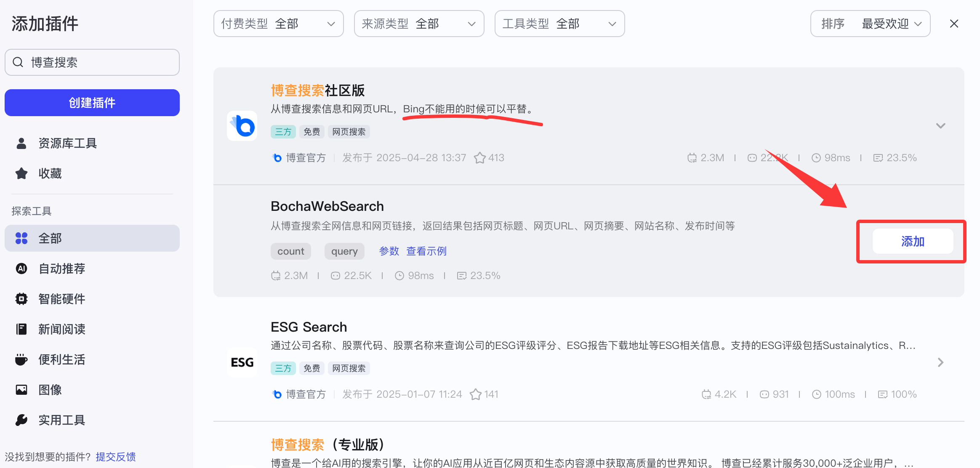The height and width of the screenshot is (468, 980).
Task: Click 添加 button for BochaWebSearch
Action: click(x=913, y=241)
